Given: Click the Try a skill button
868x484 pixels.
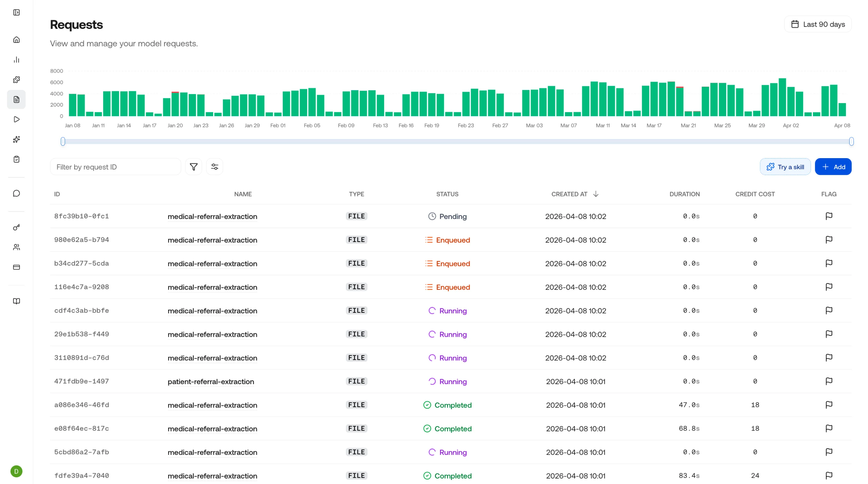Looking at the screenshot, I should click(785, 167).
